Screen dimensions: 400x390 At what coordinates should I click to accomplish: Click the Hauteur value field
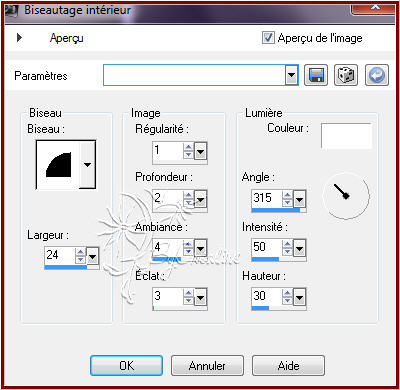click(267, 296)
